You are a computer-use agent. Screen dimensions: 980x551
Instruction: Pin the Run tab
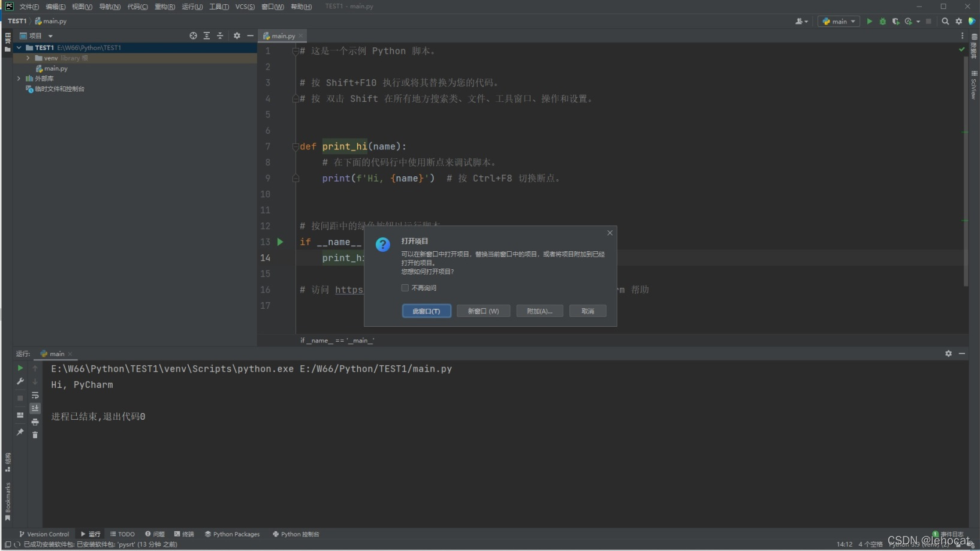[x=20, y=432]
